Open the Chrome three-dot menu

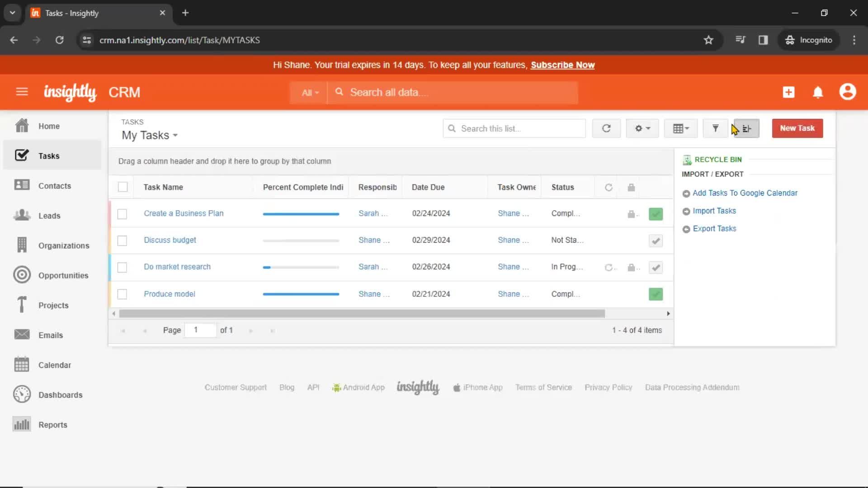point(854,40)
